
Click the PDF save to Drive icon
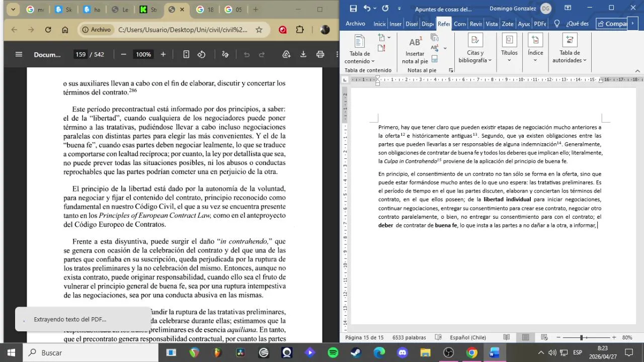coord(286,54)
